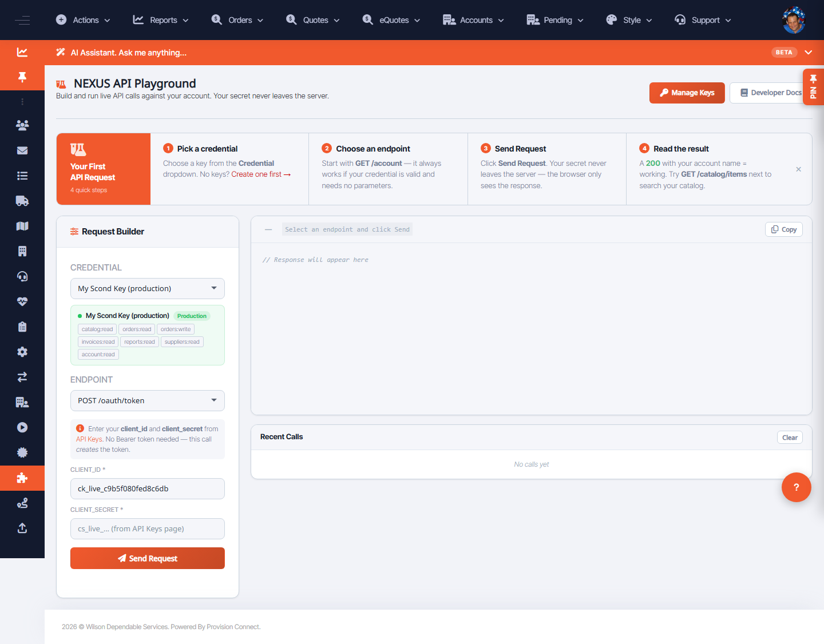Open the Reports menu
Image resolution: width=824 pixels, height=644 pixels.
pyautogui.click(x=161, y=20)
